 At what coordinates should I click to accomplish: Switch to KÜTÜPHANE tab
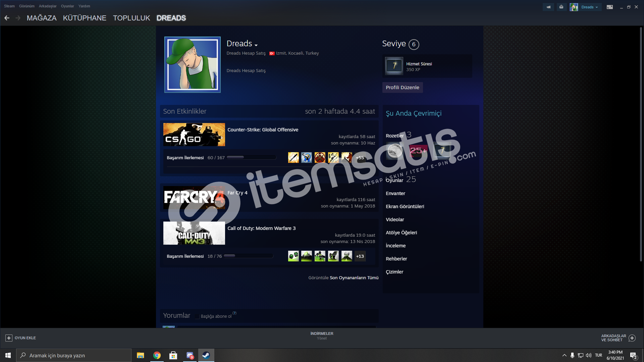[85, 18]
